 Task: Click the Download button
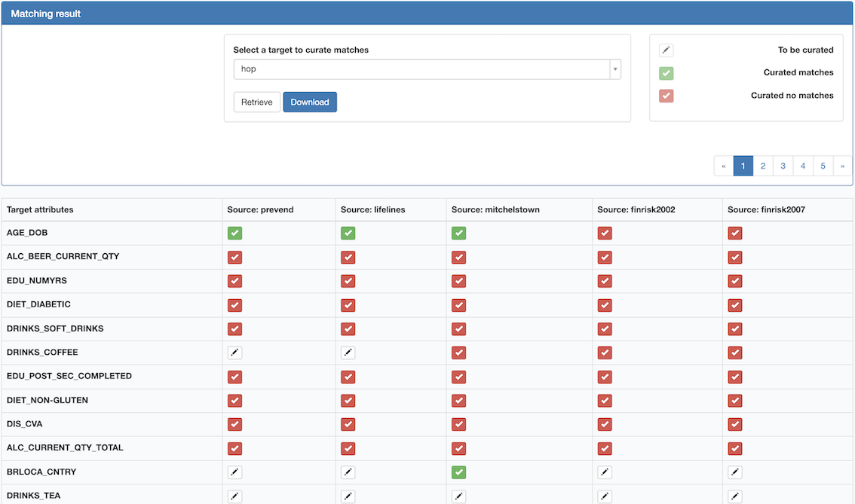pos(310,102)
